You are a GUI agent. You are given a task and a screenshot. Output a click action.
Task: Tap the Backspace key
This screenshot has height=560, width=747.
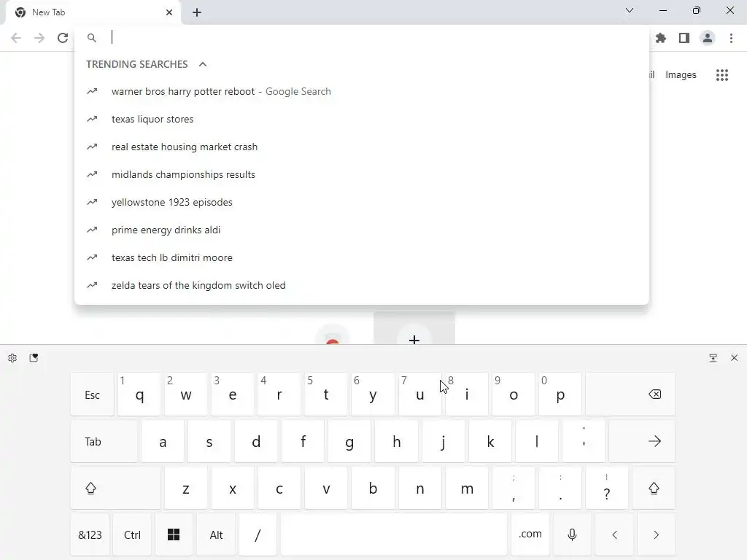(630, 394)
